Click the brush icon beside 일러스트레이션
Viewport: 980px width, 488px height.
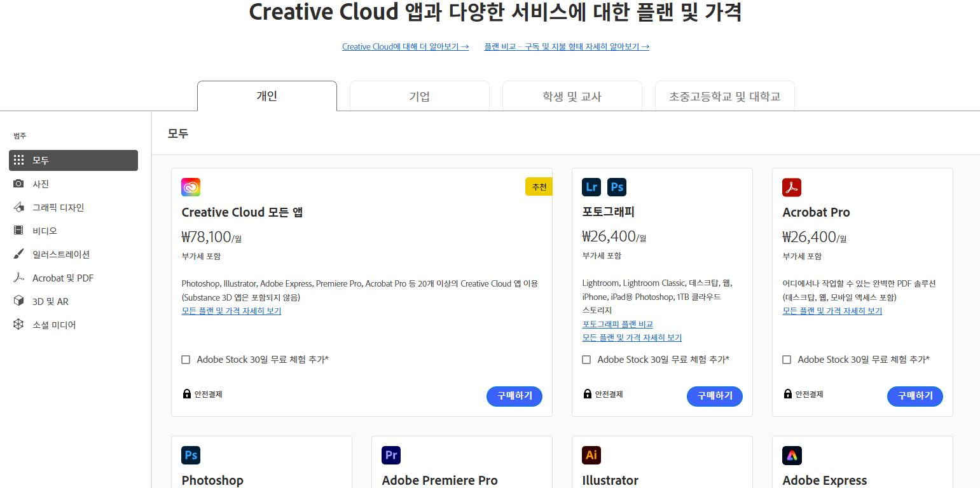pos(19,254)
